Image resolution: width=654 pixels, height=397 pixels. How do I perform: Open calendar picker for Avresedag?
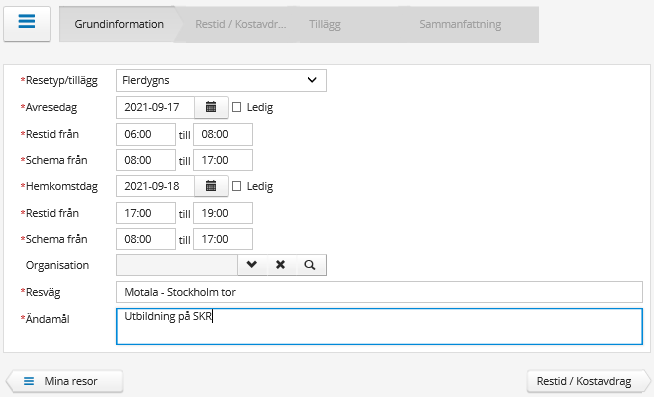coord(211,107)
